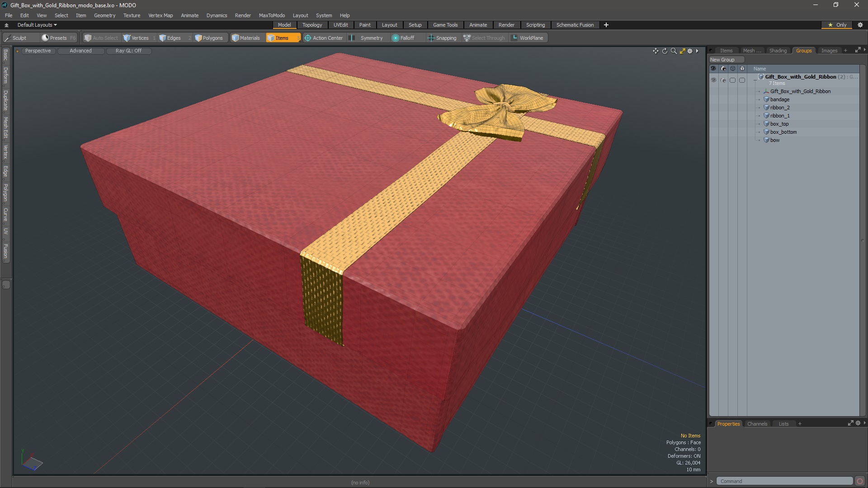868x488 pixels.
Task: Click the Ray GL: Off button
Action: pos(128,51)
